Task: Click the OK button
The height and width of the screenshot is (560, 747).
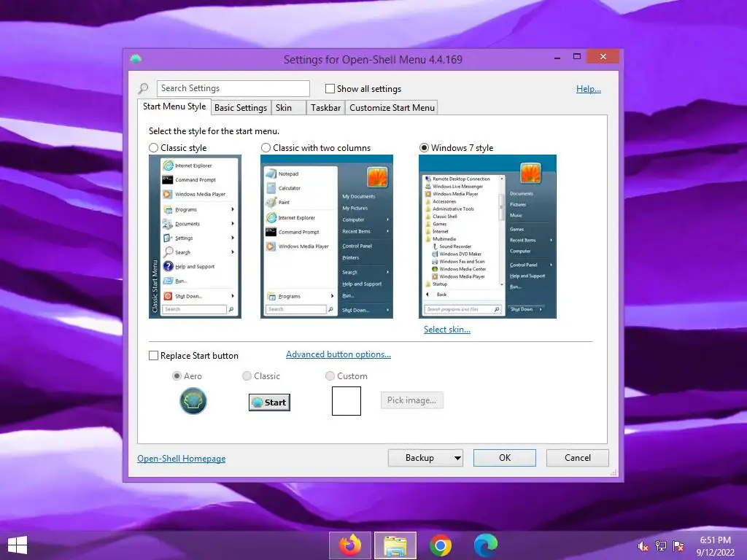Action: click(505, 458)
